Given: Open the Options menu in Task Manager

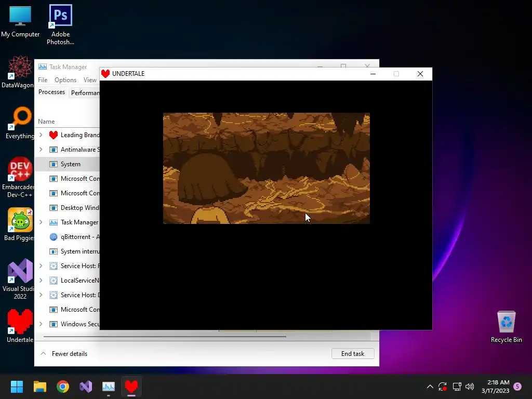Looking at the screenshot, I should coord(65,79).
